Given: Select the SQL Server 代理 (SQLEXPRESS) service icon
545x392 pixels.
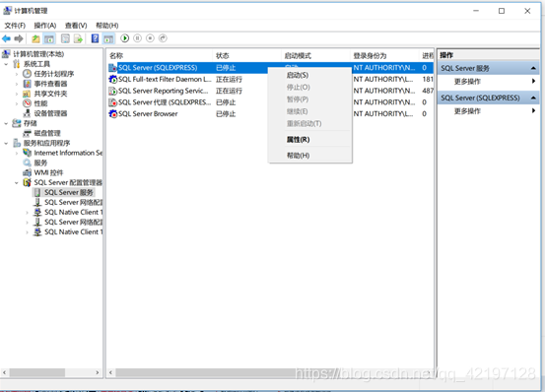Looking at the screenshot, I should click(113, 102).
